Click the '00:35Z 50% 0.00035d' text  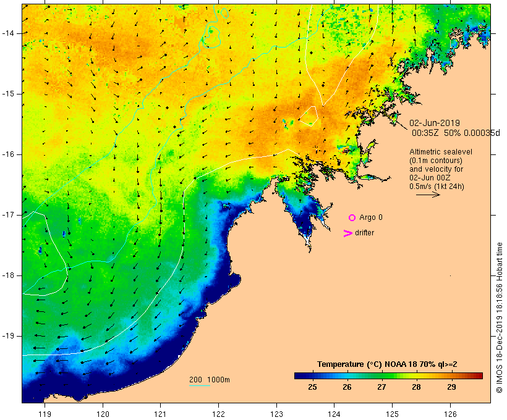pos(456,133)
